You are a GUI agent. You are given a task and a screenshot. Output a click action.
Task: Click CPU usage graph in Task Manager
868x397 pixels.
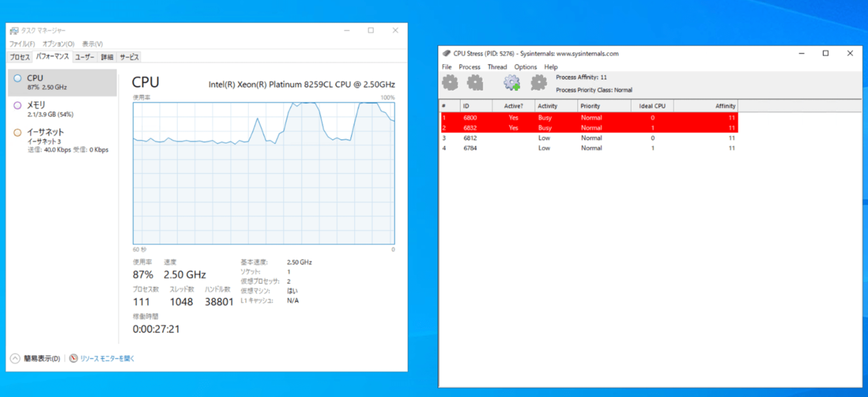[264, 173]
